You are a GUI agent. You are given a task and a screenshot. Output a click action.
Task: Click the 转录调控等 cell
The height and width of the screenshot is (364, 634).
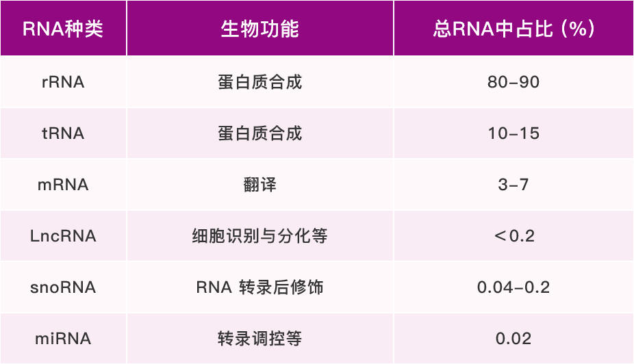click(x=259, y=339)
